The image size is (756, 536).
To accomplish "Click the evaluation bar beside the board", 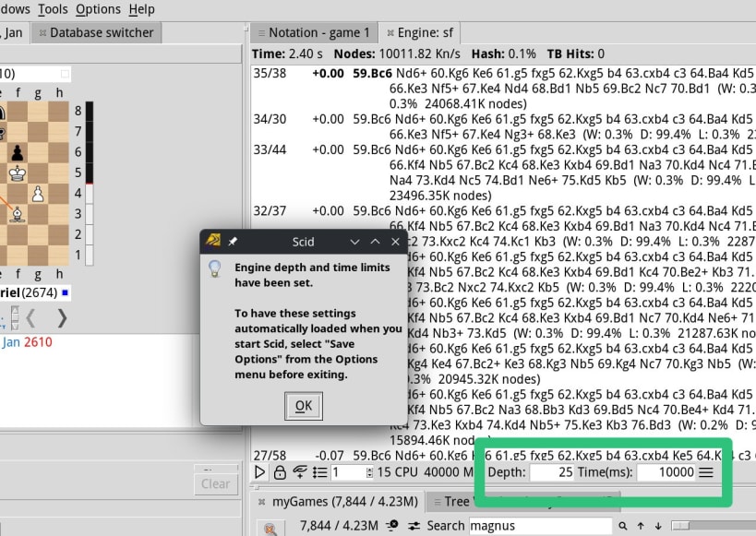I will point(90,184).
